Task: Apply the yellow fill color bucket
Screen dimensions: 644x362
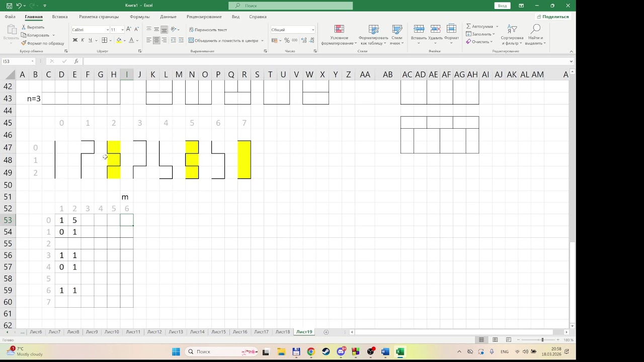Action: pyautogui.click(x=119, y=40)
